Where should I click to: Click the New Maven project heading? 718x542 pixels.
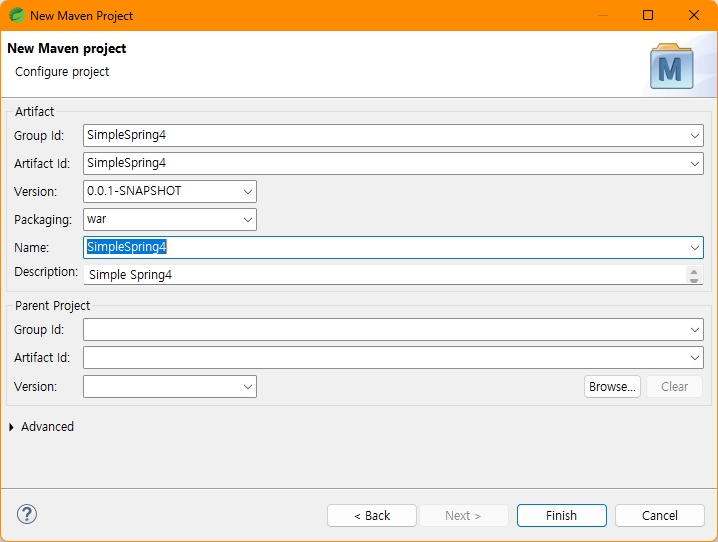coord(66,49)
